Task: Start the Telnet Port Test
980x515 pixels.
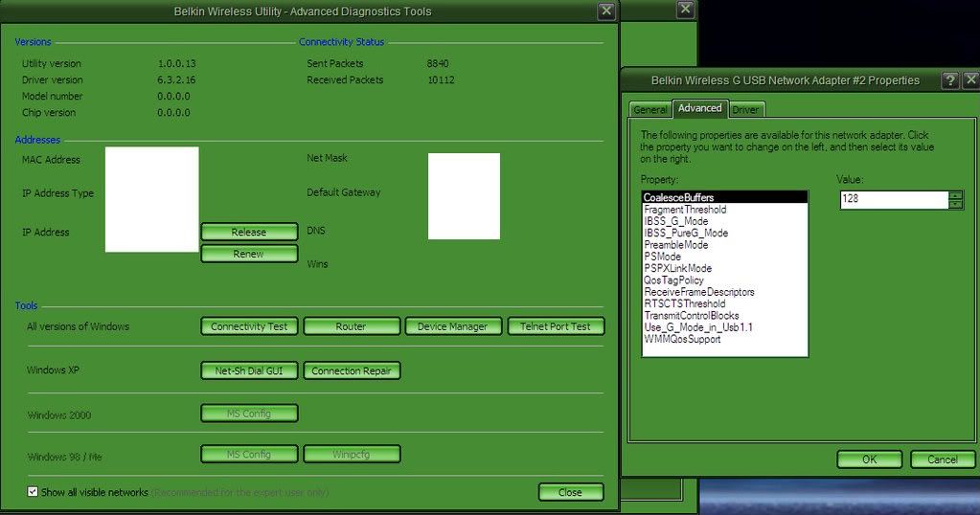Action: click(556, 326)
